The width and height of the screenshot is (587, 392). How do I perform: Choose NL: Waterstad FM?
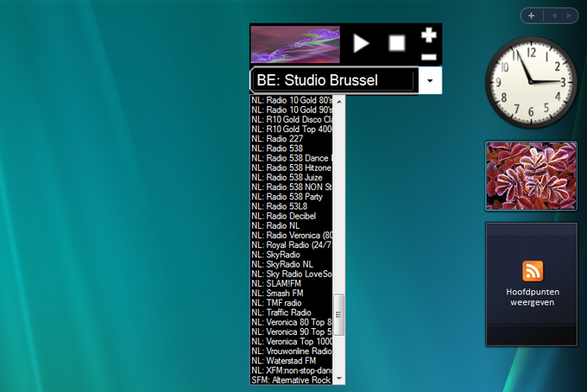click(x=291, y=361)
